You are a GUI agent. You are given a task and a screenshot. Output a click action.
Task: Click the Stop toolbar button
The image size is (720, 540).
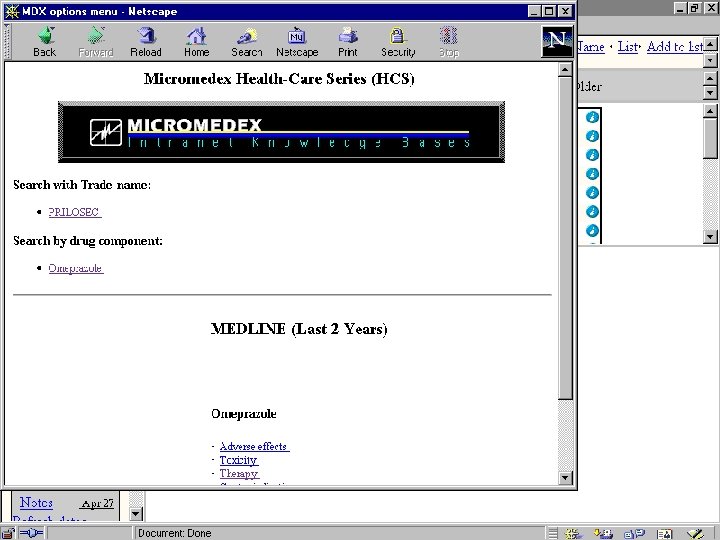click(449, 42)
